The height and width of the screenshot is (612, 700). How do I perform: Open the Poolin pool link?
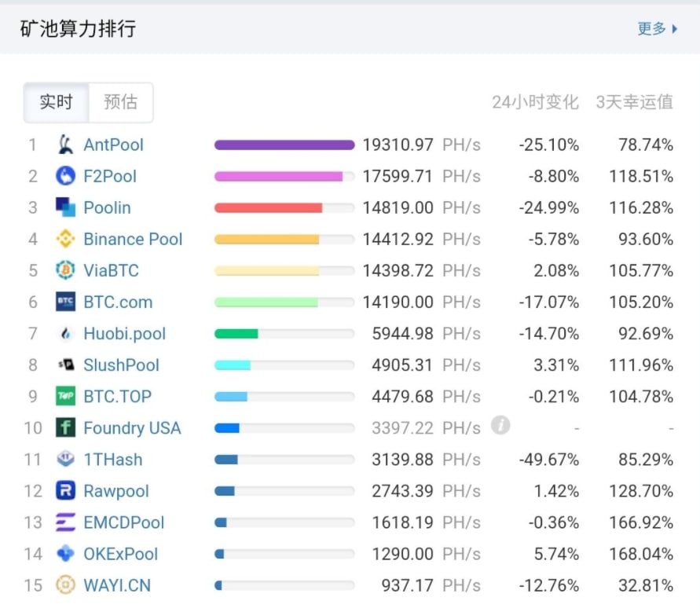(107, 207)
